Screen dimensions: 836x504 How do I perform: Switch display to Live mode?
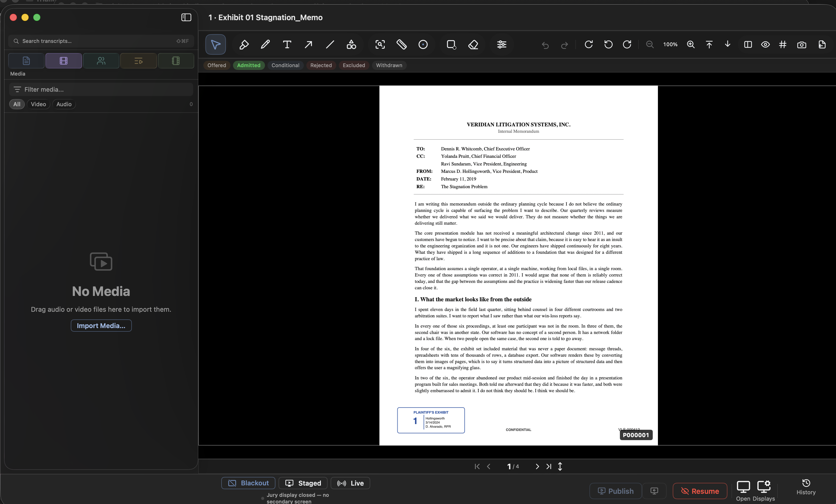[x=350, y=483]
